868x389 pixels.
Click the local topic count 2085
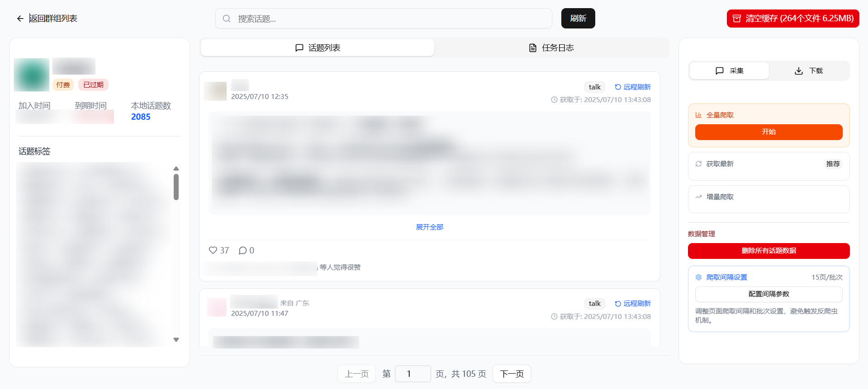coord(141,117)
